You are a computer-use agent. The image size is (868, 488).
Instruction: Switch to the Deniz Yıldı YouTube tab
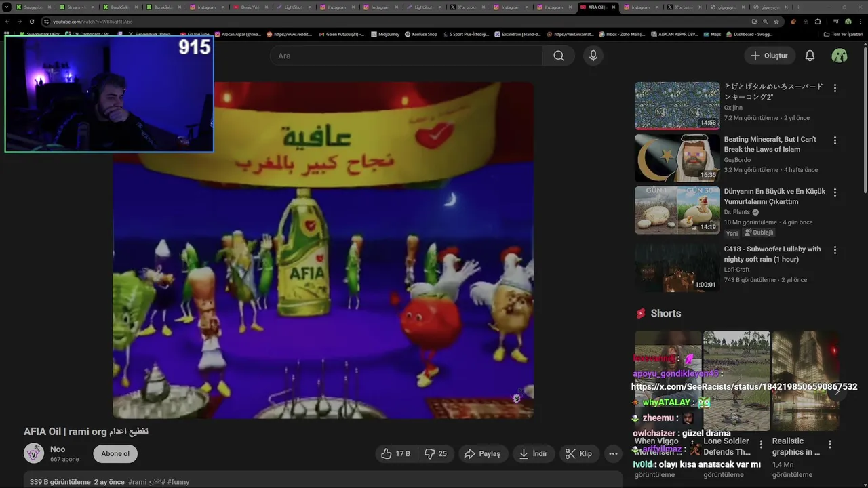pos(251,7)
